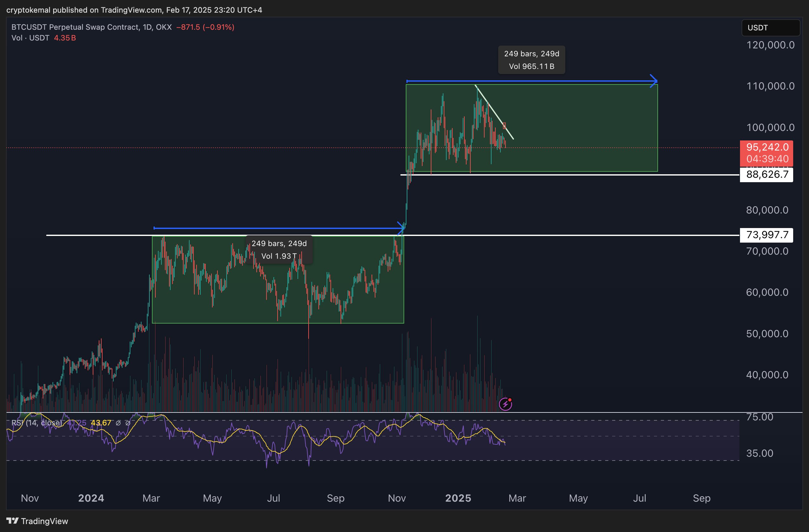Image resolution: width=809 pixels, height=532 pixels.
Task: Click the 73,997.7 horizontal line price label
Action: [766, 235]
